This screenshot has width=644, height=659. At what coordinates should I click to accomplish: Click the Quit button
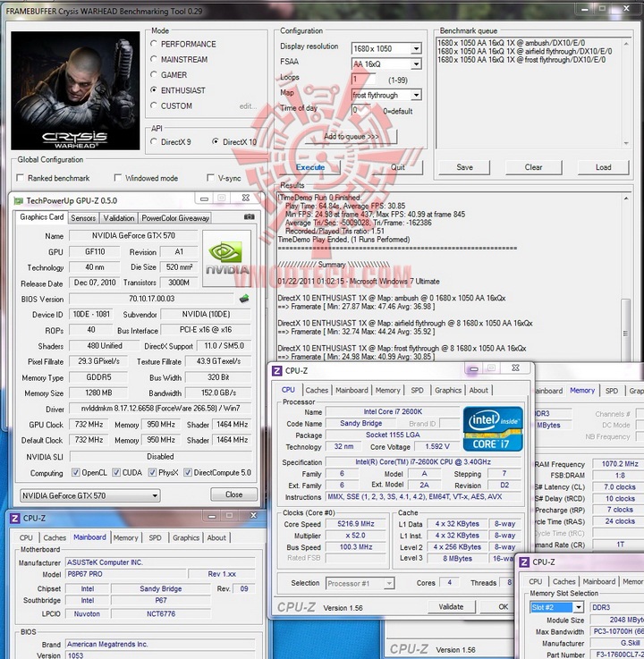coord(397,167)
